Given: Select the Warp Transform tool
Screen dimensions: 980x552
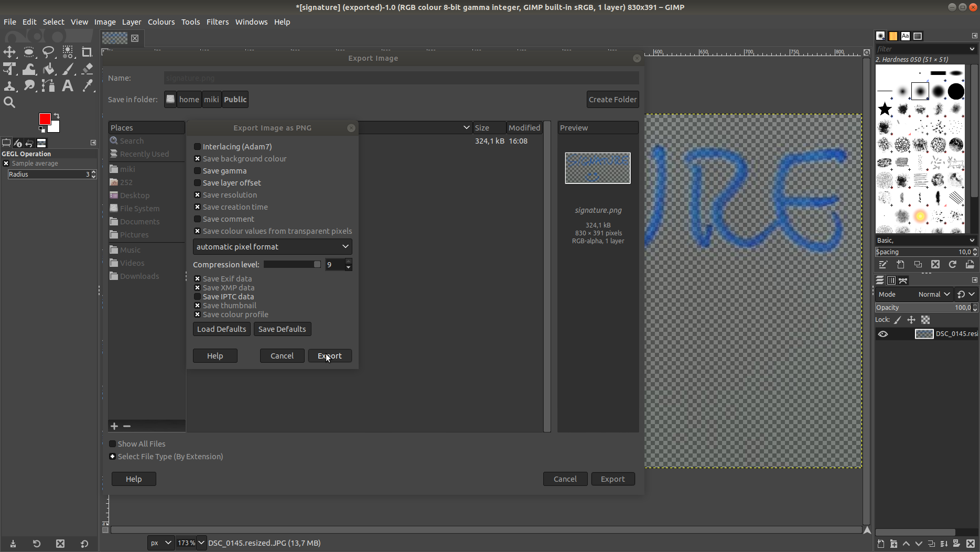Looking at the screenshot, I should (x=29, y=69).
